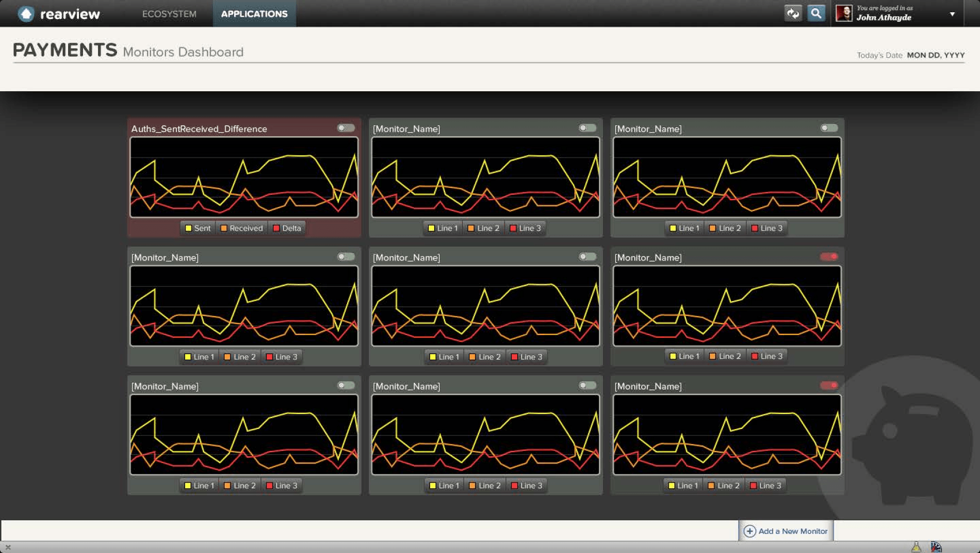Click Line 1 legend on bottom-row middle monitor

(x=444, y=485)
